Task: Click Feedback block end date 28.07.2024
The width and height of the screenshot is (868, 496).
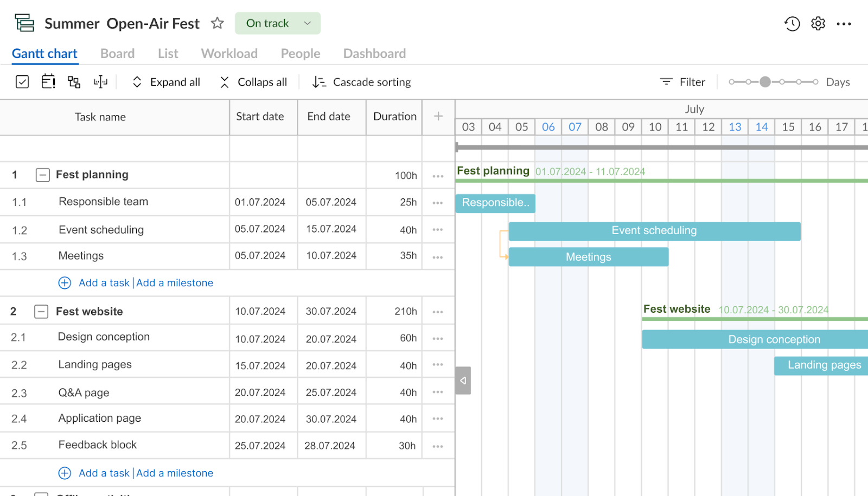Action: 330,446
